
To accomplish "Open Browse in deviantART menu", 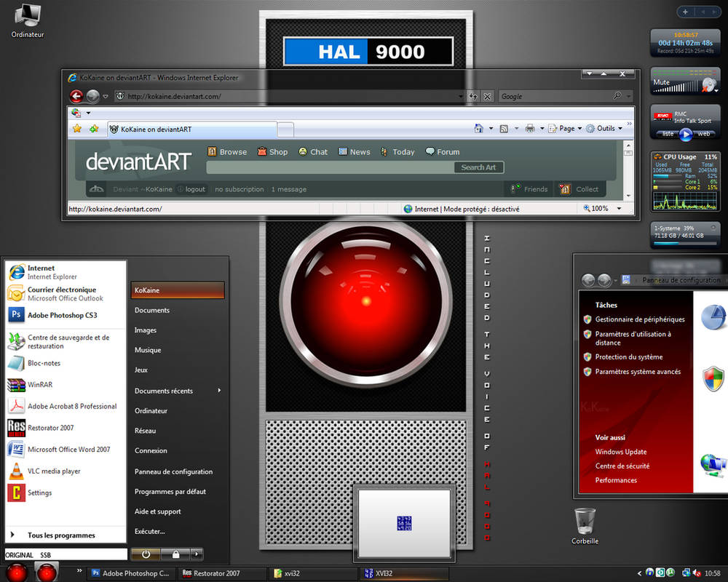I will point(227,152).
